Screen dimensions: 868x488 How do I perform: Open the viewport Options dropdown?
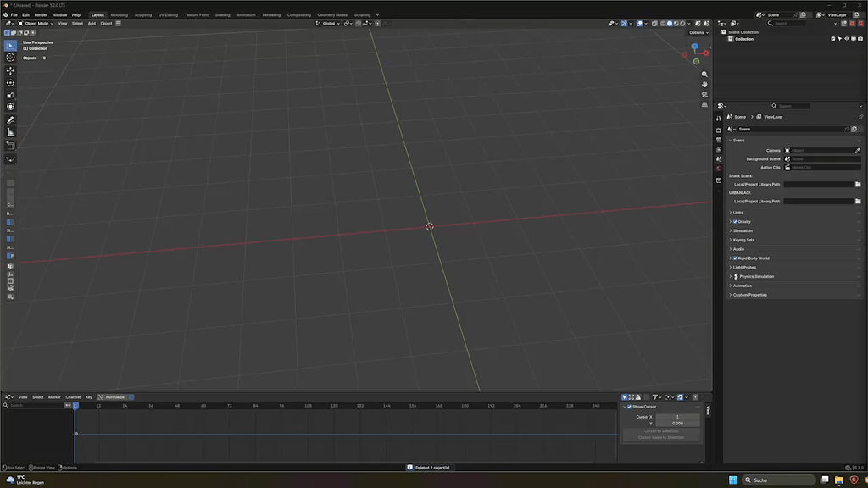[698, 33]
